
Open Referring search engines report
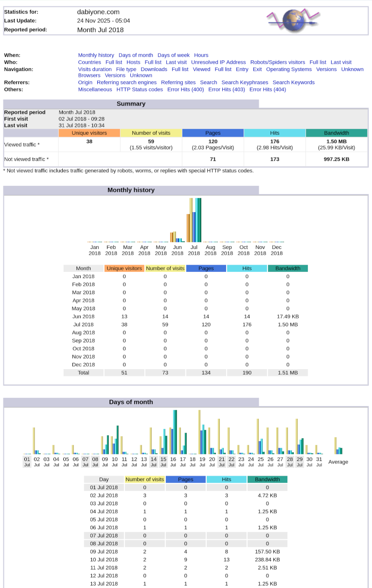tap(126, 83)
